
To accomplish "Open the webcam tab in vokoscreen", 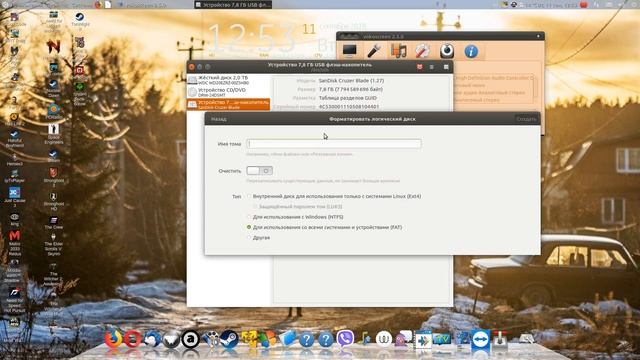I will pos(447,51).
